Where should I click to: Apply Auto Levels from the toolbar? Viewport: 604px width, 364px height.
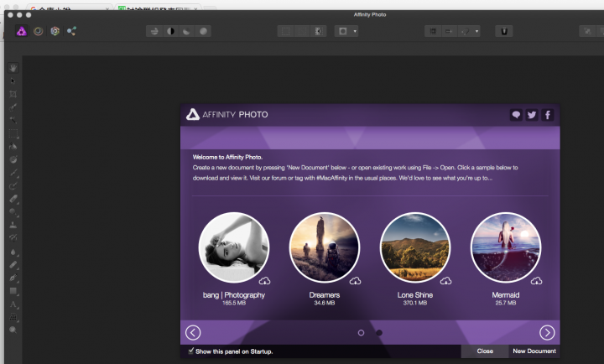(154, 31)
